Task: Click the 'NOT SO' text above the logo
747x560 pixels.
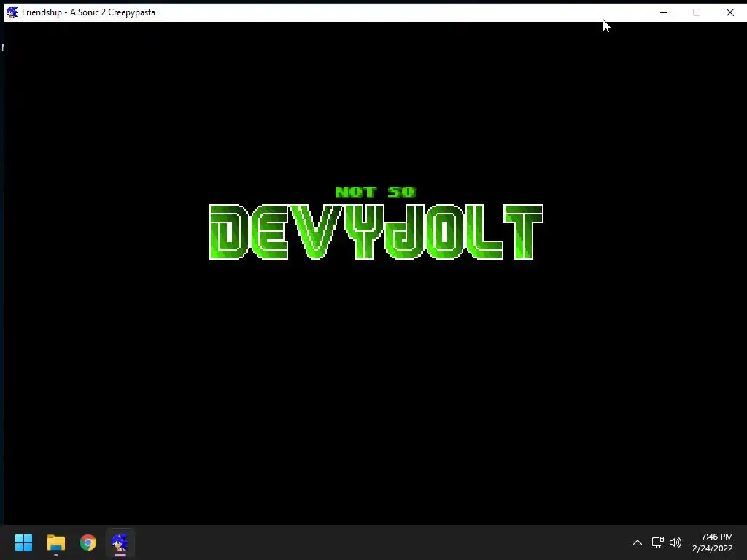Action: [x=376, y=192]
